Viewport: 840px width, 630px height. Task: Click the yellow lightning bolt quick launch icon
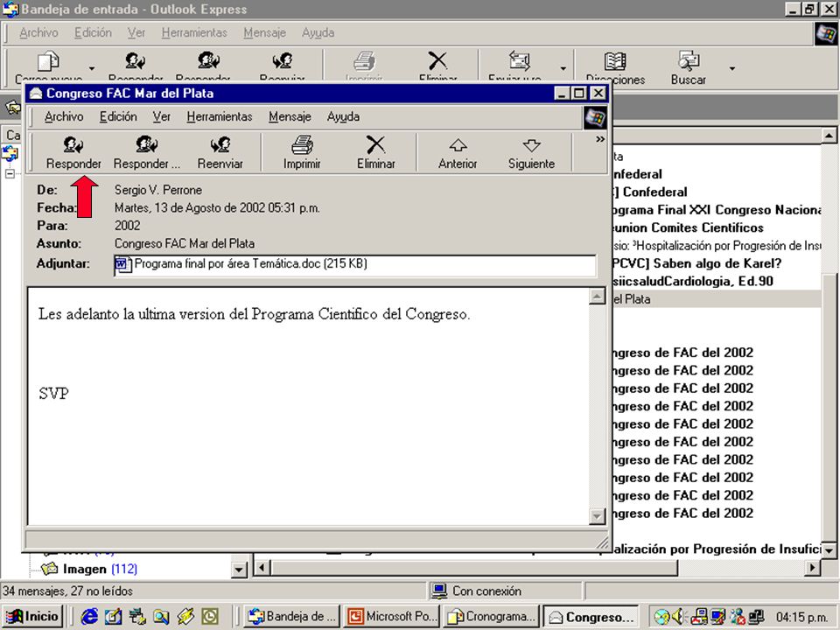click(185, 617)
